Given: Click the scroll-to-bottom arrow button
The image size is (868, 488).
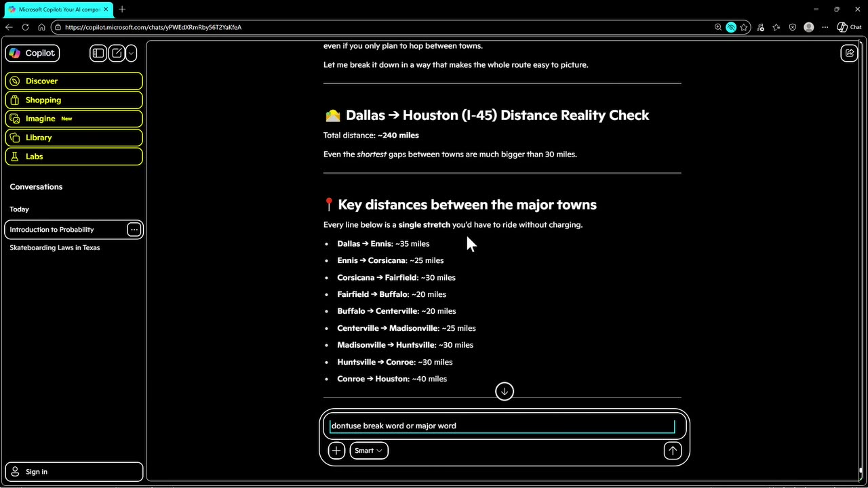Looking at the screenshot, I should (505, 391).
